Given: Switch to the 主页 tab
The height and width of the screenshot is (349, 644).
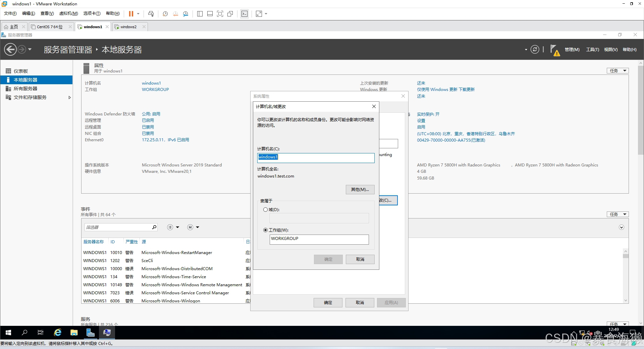Looking at the screenshot, I should [x=14, y=27].
